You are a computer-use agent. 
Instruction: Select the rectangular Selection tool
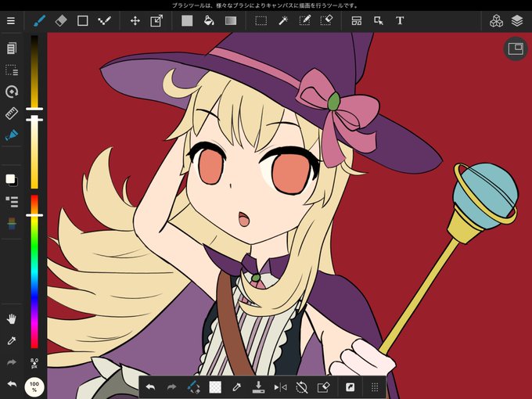(x=261, y=20)
